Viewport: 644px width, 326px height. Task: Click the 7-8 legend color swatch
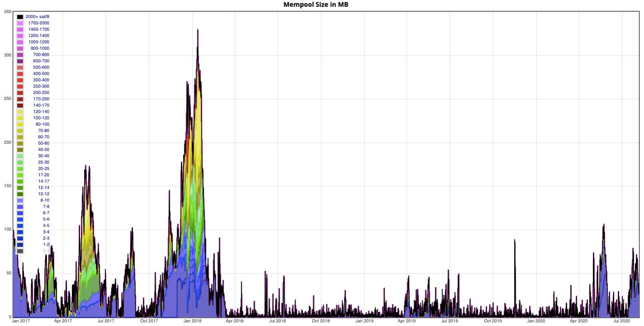click(20, 207)
